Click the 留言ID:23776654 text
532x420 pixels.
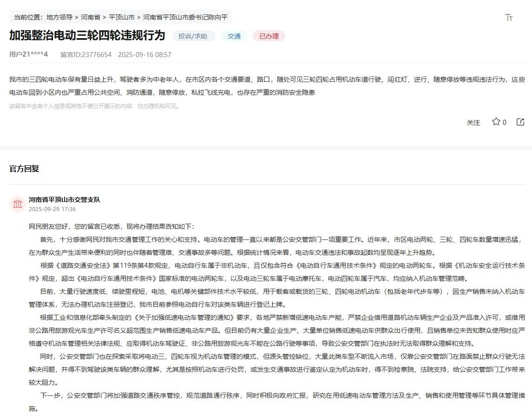click(x=86, y=54)
